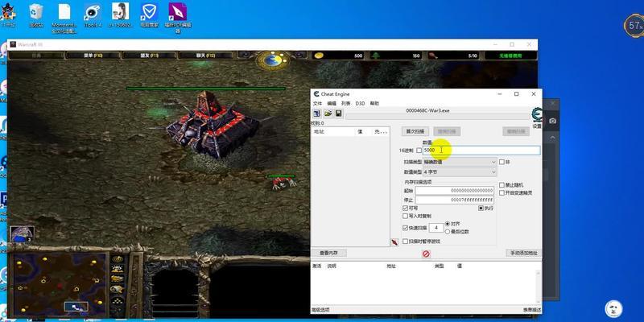Click the lumber tree resource icon
Image resolution: width=644 pixels, height=322 pixels.
375,56
